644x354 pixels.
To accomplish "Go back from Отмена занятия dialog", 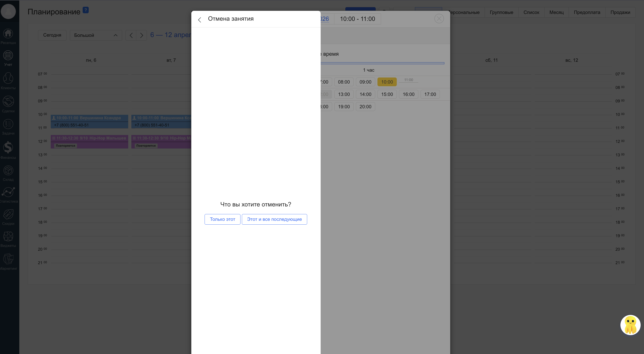I will pos(199,20).
